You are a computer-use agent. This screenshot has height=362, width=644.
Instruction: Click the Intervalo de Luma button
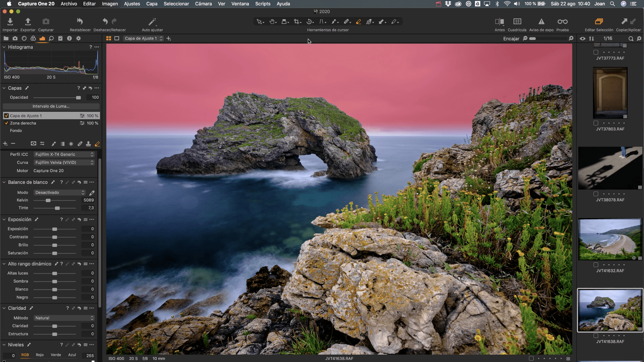pyautogui.click(x=51, y=106)
